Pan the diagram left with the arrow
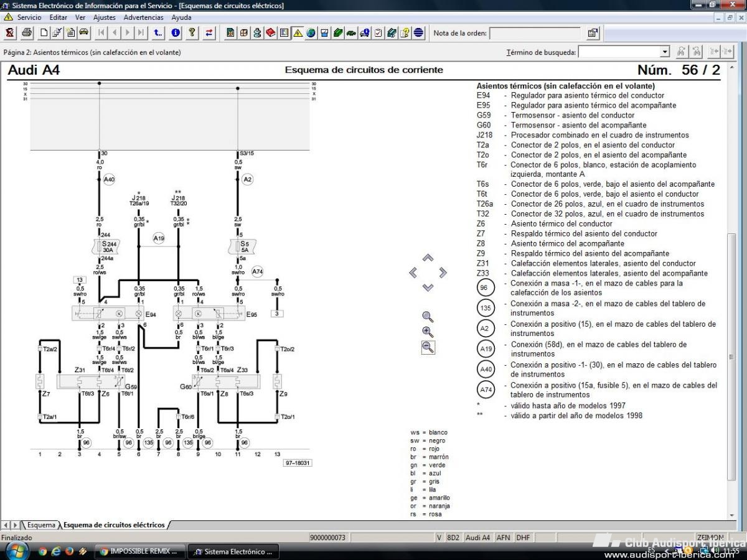Screen dimensions: 747x560 click(413, 273)
